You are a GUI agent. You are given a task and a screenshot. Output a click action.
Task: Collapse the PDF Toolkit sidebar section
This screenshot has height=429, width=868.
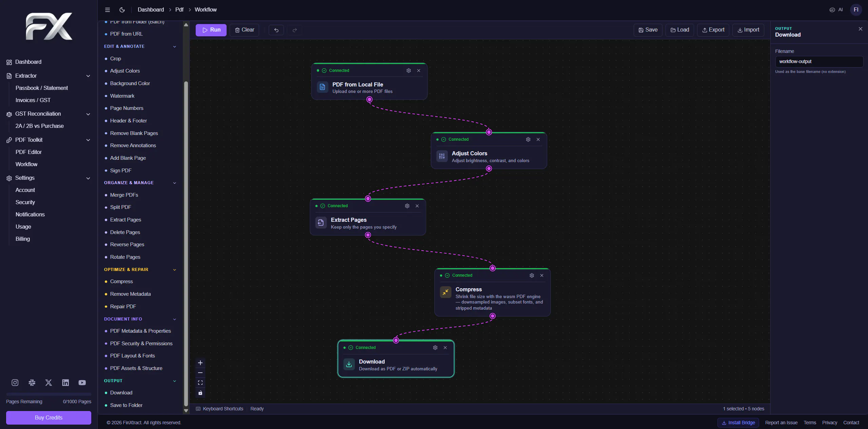(88, 140)
